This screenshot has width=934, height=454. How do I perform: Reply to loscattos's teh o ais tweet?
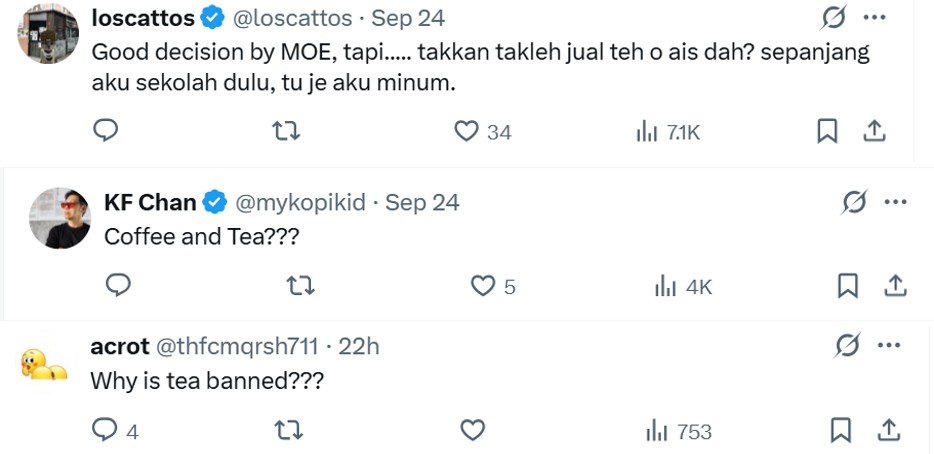coord(106,131)
